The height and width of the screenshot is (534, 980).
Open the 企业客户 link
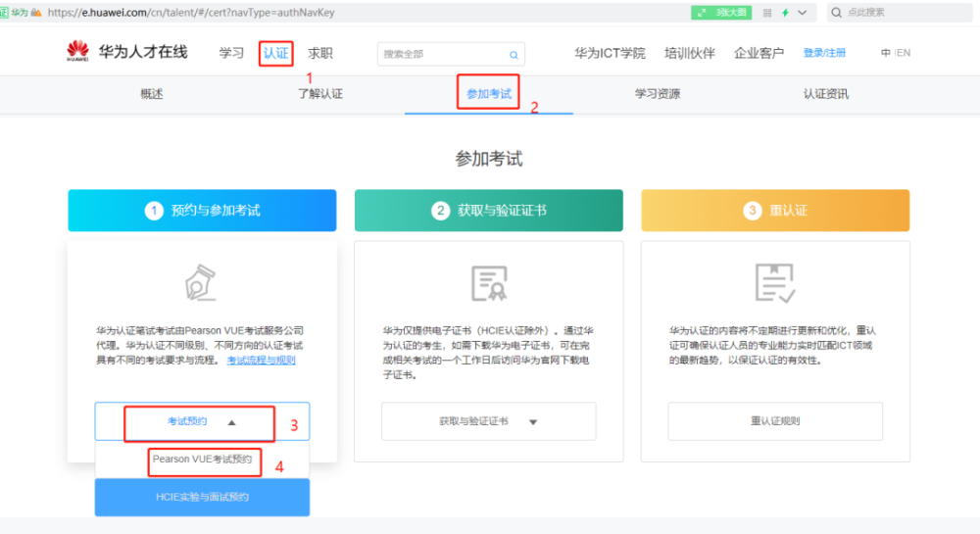tap(759, 53)
